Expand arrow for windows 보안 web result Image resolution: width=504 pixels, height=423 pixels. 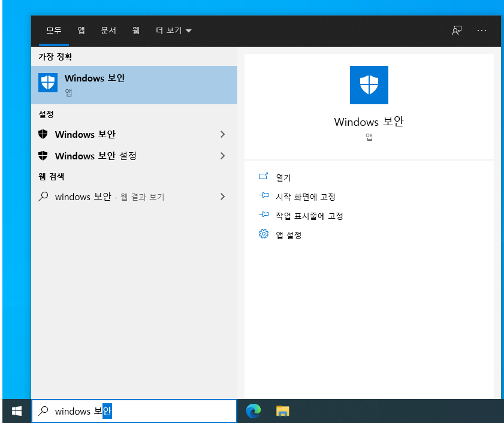click(x=222, y=197)
